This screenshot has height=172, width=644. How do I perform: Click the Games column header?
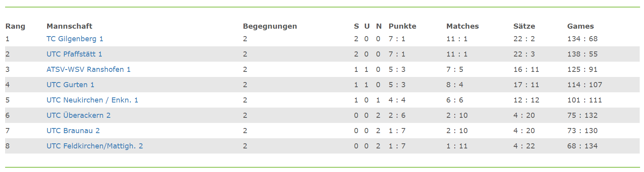tap(580, 26)
